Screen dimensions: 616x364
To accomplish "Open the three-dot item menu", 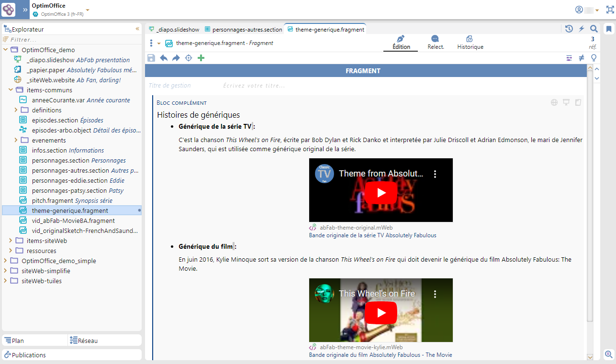I will pyautogui.click(x=151, y=43).
